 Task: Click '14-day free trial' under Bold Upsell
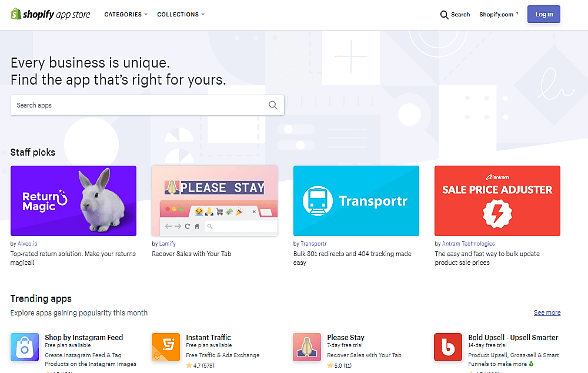487,345
